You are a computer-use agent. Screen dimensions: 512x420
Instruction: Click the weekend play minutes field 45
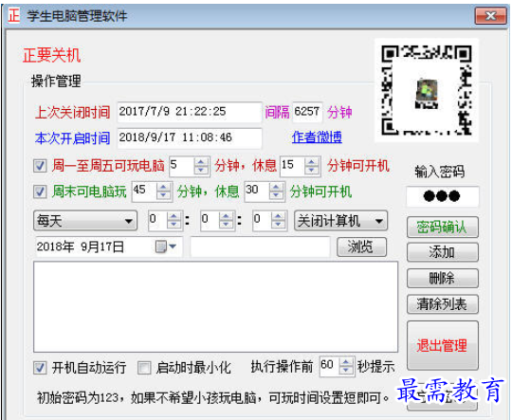tap(144, 192)
